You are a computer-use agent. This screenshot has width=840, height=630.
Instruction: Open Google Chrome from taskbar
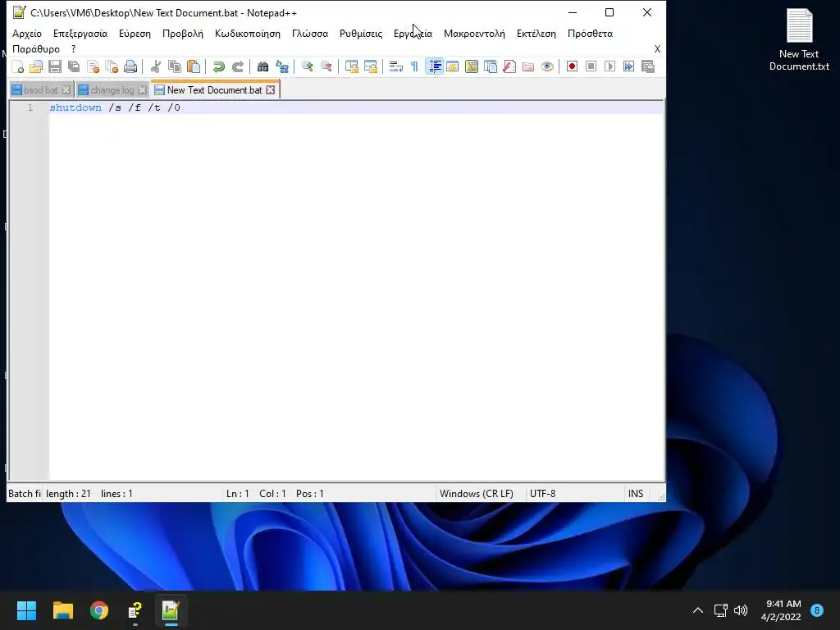click(99, 610)
